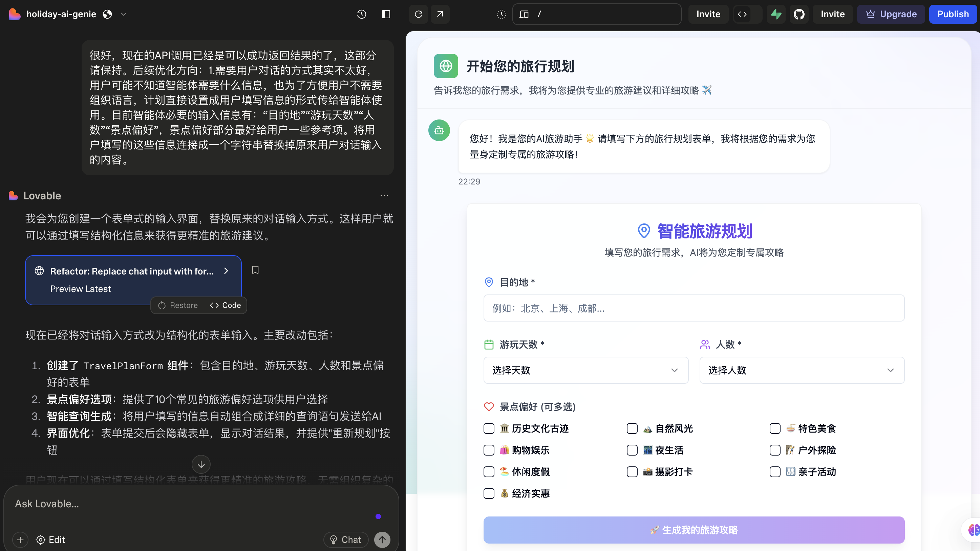This screenshot has height=551, width=980.
Task: Click the dotted circle select-element icon
Action: click(502, 14)
